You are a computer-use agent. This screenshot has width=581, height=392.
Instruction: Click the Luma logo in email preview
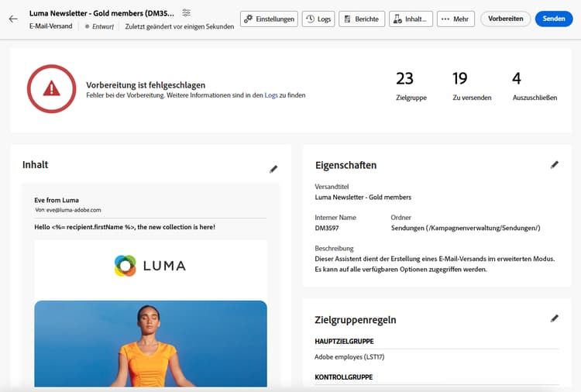point(150,266)
